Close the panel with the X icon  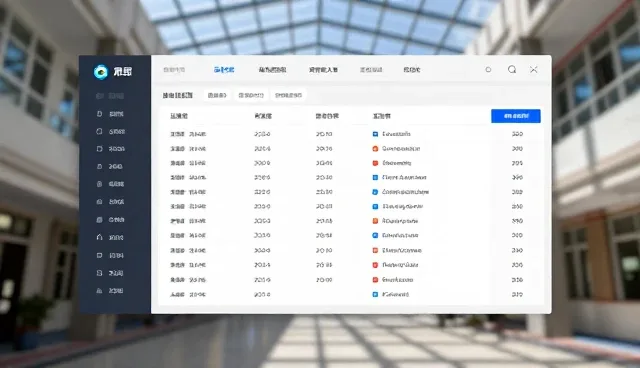pyautogui.click(x=533, y=70)
